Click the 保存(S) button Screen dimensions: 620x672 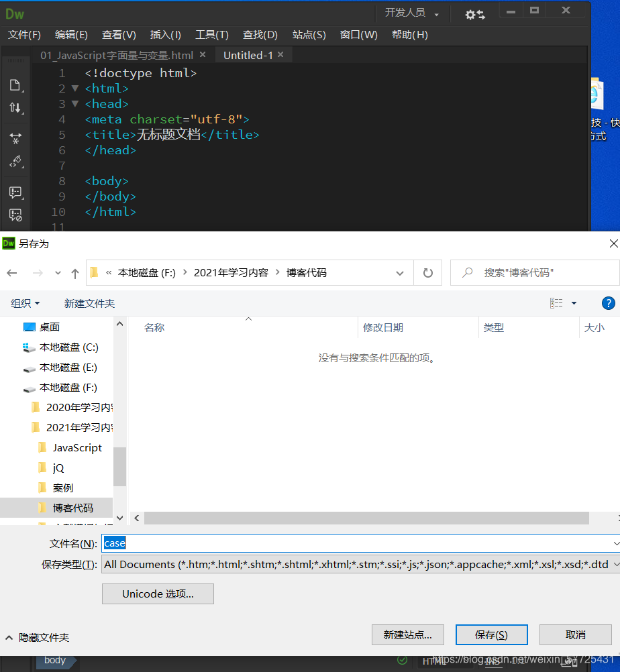[491, 634]
